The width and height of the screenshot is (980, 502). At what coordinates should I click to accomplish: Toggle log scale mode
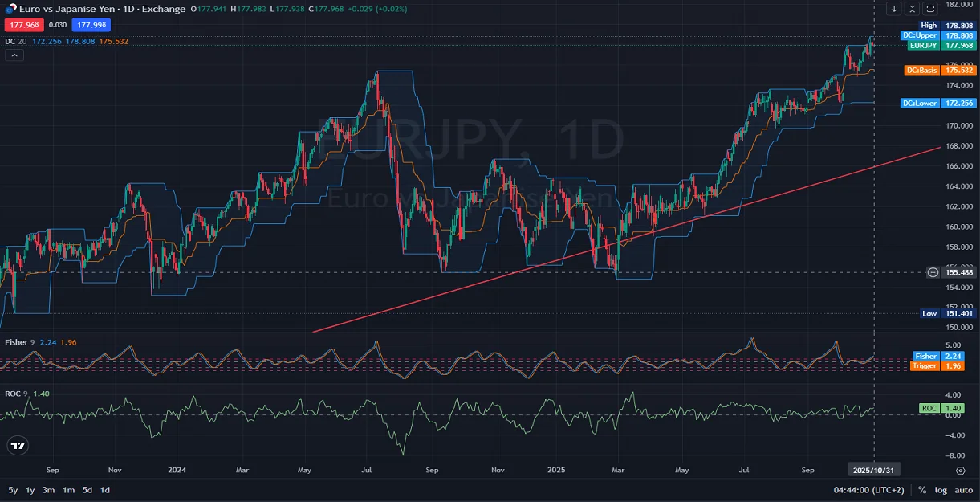940,490
